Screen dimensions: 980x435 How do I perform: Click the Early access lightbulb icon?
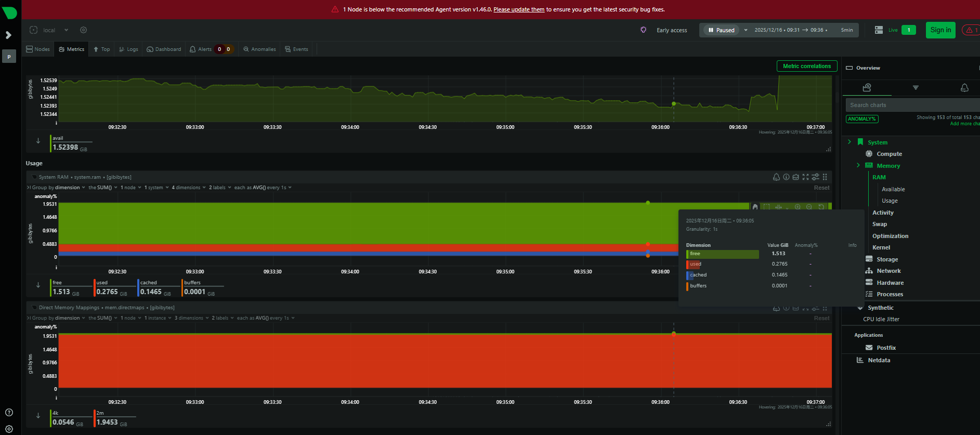(643, 30)
